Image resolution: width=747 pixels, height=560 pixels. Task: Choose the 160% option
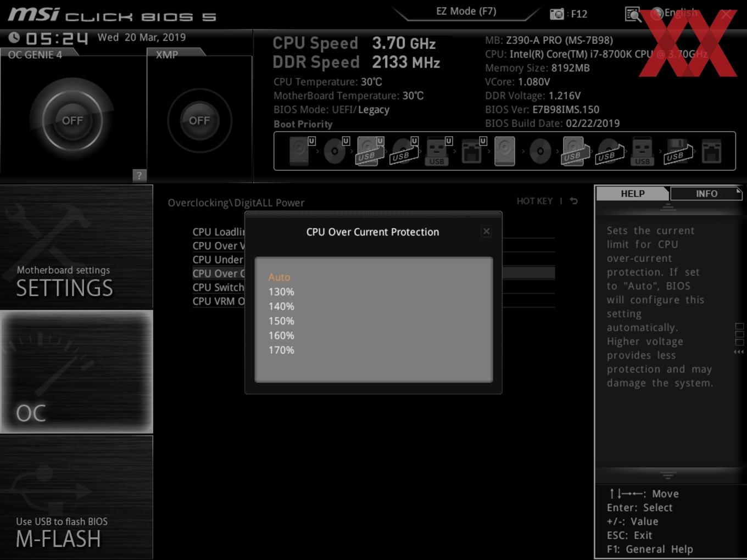(281, 335)
